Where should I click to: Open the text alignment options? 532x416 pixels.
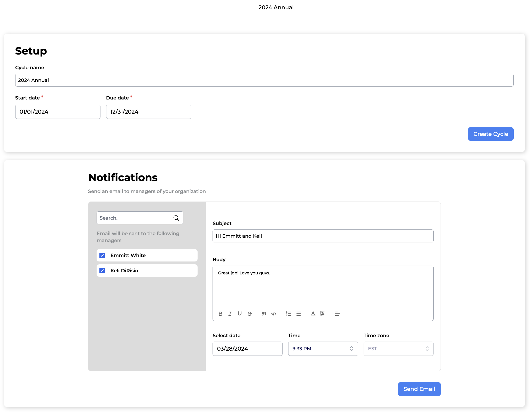pyautogui.click(x=337, y=314)
